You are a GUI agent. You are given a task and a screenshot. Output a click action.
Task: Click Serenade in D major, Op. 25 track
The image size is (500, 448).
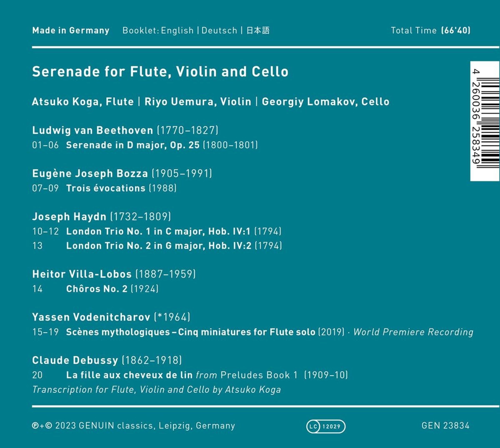click(133, 145)
